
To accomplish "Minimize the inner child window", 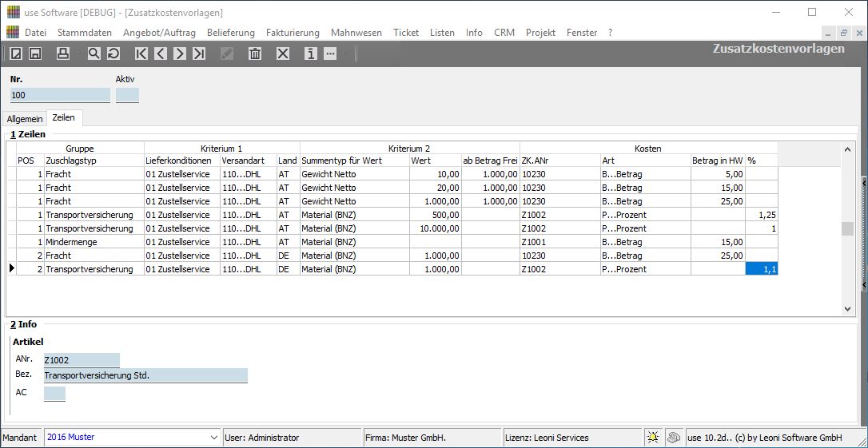I will pos(829,33).
